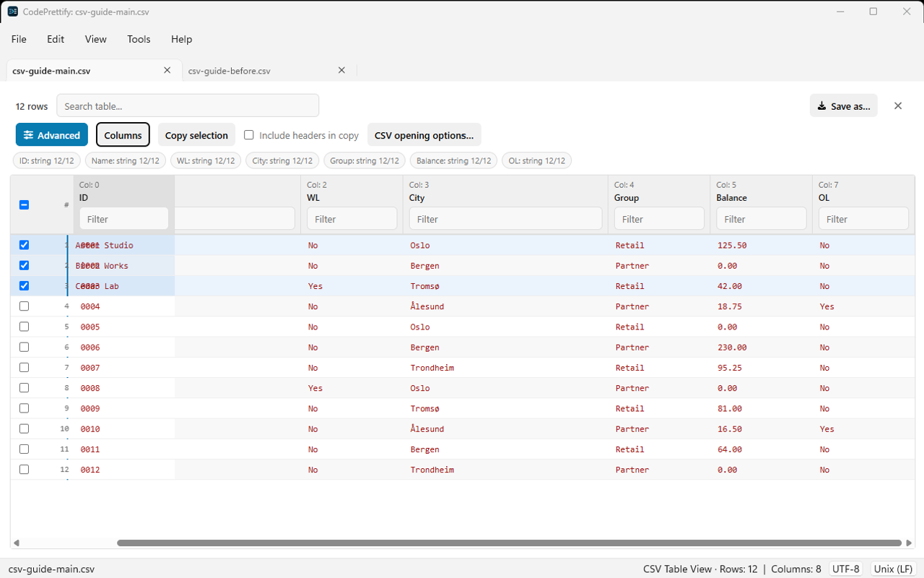
Task: Click the Advanced button
Action: 52,135
